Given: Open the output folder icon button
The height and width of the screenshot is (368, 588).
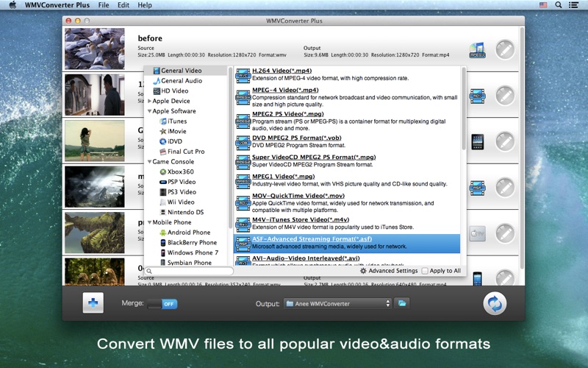Looking at the screenshot, I should tap(401, 303).
